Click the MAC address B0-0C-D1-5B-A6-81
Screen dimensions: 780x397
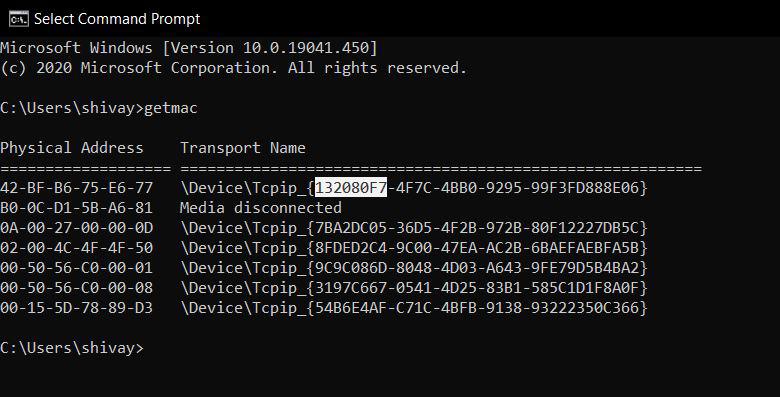point(77,208)
